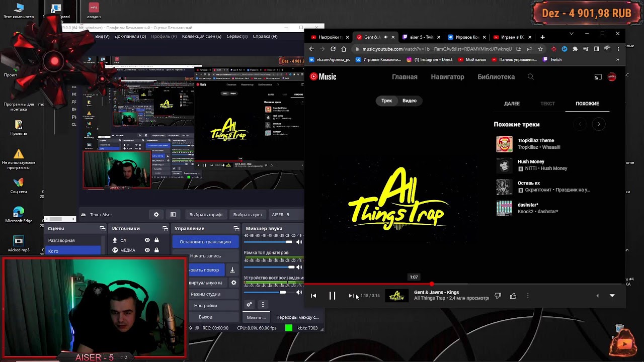Open the audio mixer three-dot menu in OBS
Screen dimensions: 644x362
(263, 304)
